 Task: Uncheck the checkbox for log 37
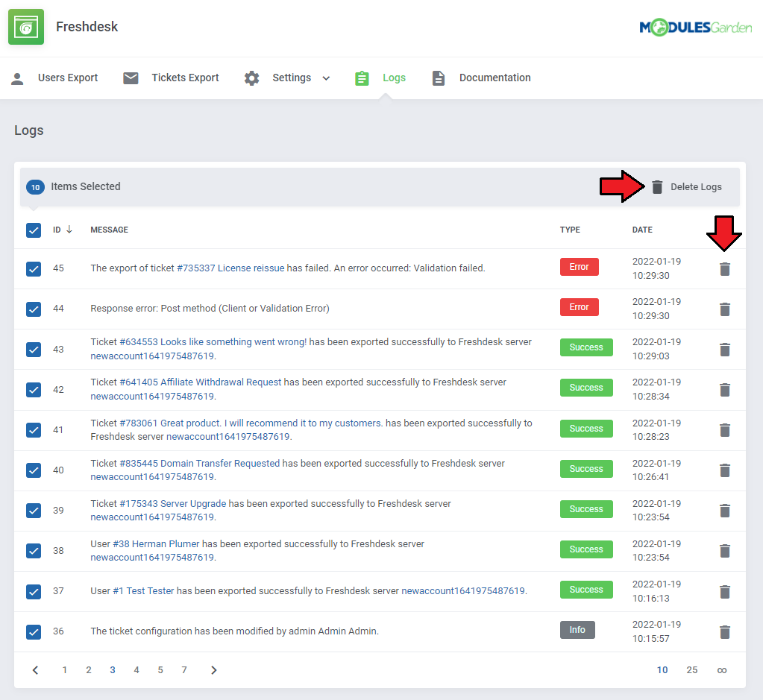coord(34,591)
